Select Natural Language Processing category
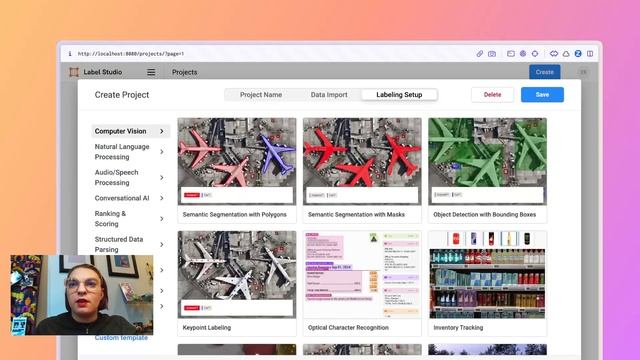Viewport: 640px width, 360px height. click(131, 152)
